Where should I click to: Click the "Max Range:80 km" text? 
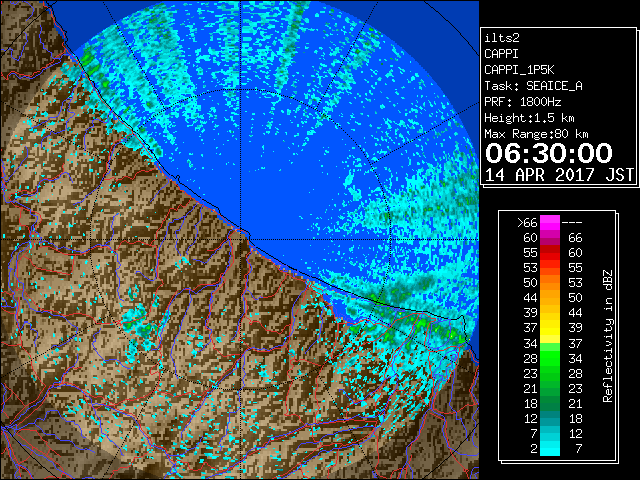click(536, 134)
